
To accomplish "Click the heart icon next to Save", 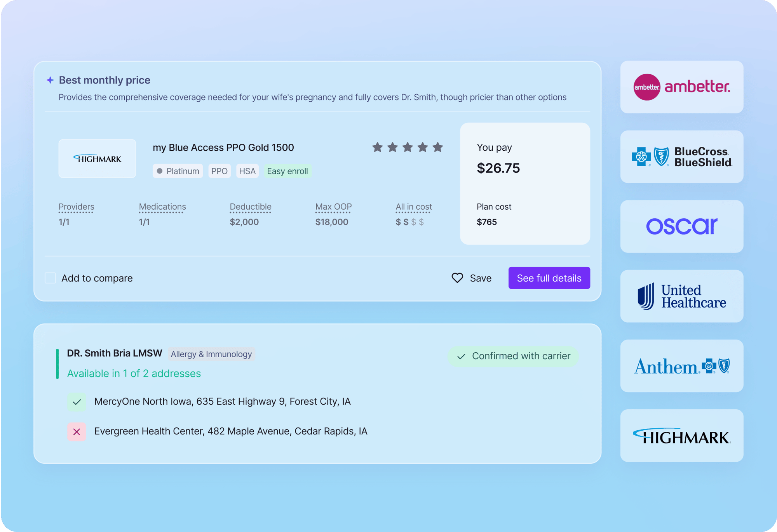I will [457, 278].
